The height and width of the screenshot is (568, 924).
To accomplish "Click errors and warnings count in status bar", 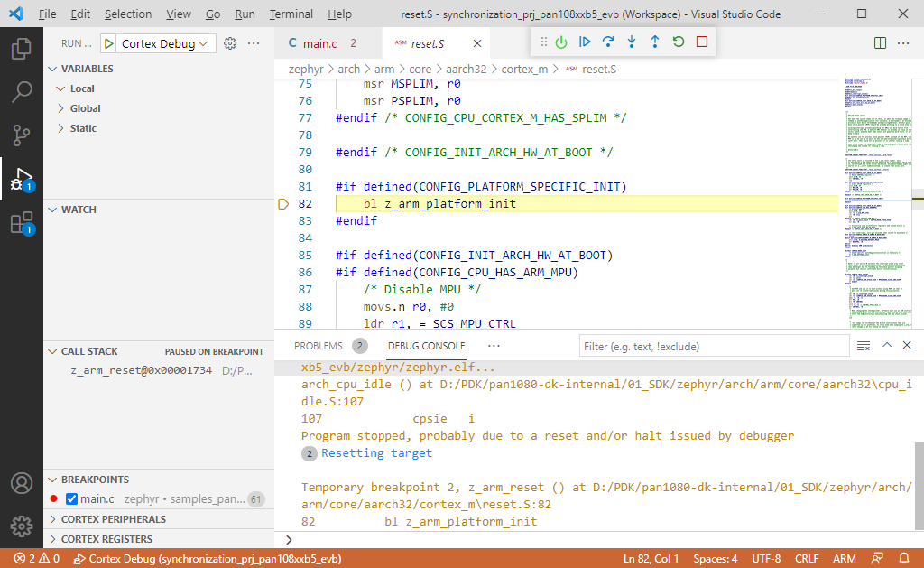I will pos(36,558).
